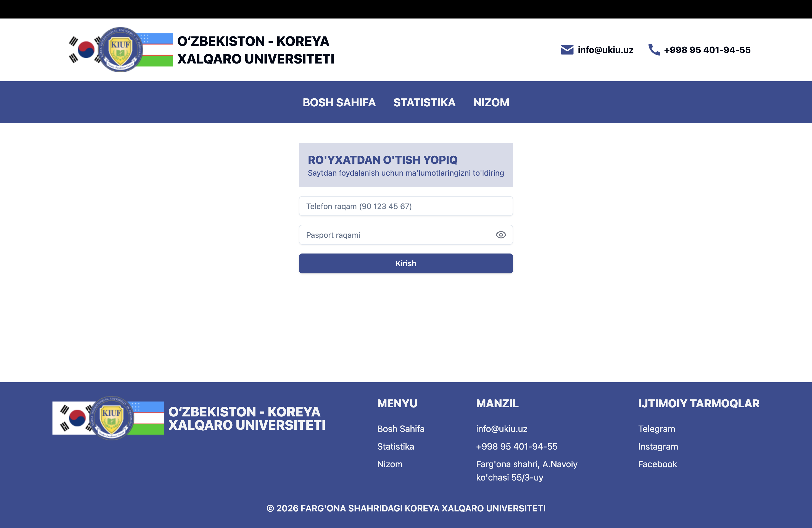
Task: Open the Telegram social link
Action: point(657,429)
